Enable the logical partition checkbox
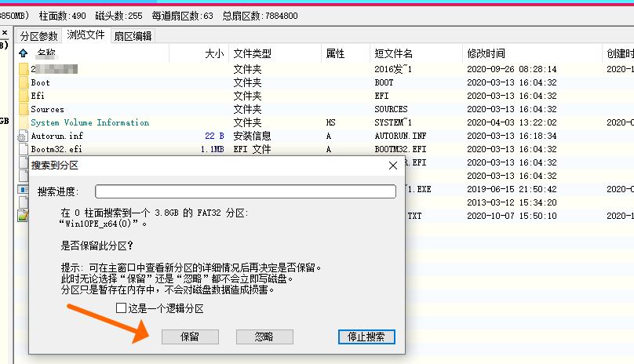Screen dimensions: 634x364 pyautogui.click(x=121, y=308)
